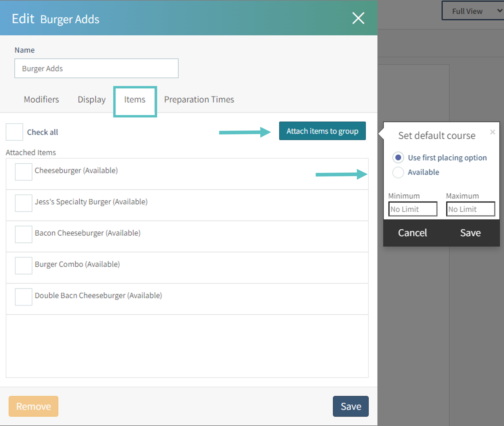The image size is (504, 426).
Task: Select Jess's Specialty Burger checkbox
Action: click(24, 203)
